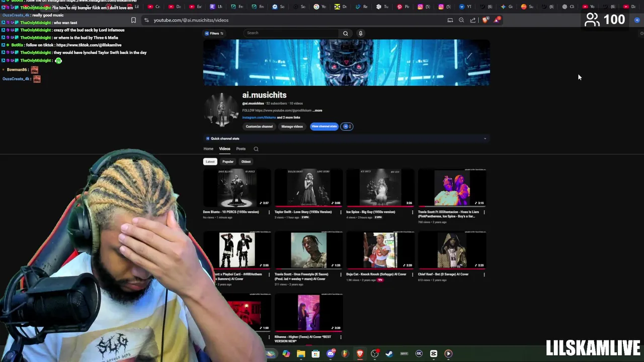Open the 4K app icon in taskbar

pyautogui.click(x=419, y=353)
